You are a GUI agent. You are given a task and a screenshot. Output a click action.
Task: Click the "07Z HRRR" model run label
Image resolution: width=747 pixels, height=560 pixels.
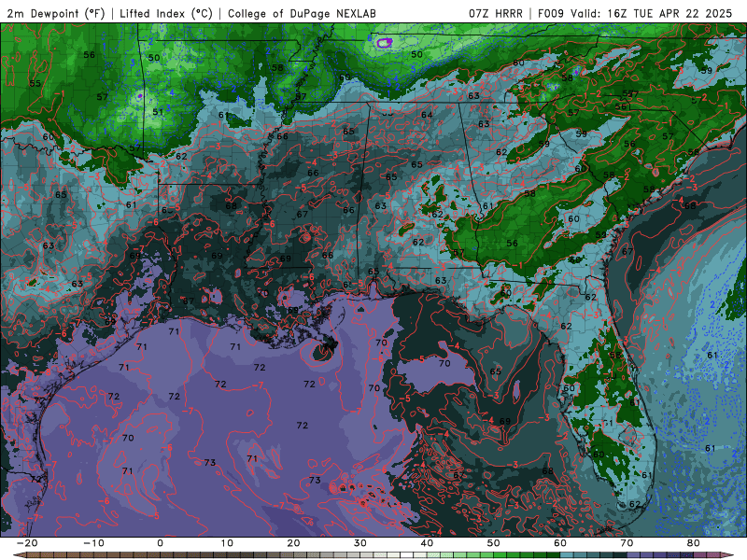[496, 13]
